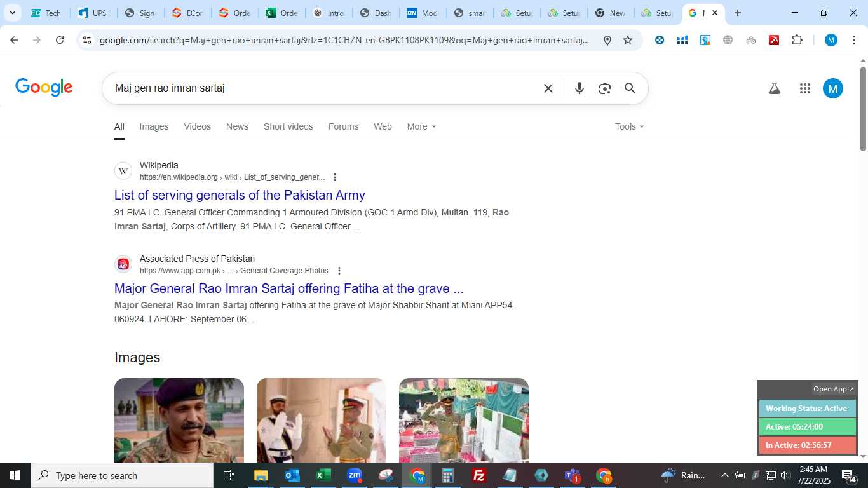Screen dimensions: 868x488
Task: Close the active Google search tab
Action: click(x=714, y=13)
